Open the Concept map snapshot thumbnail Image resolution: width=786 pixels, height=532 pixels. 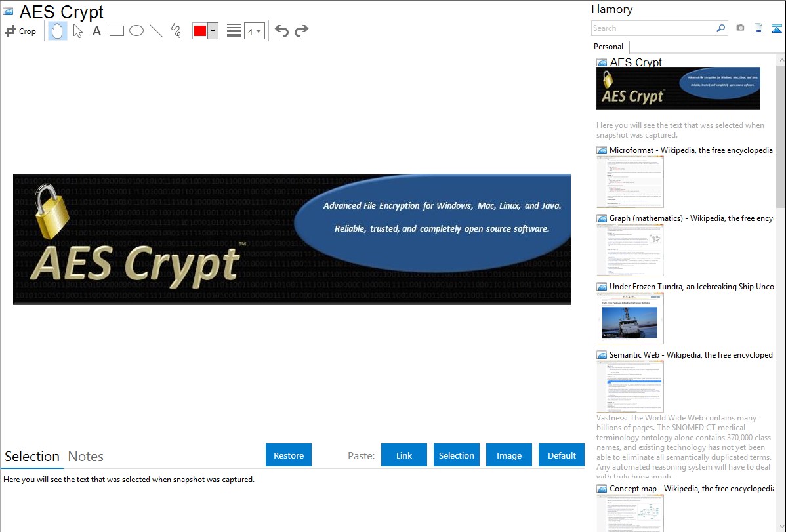pyautogui.click(x=630, y=513)
